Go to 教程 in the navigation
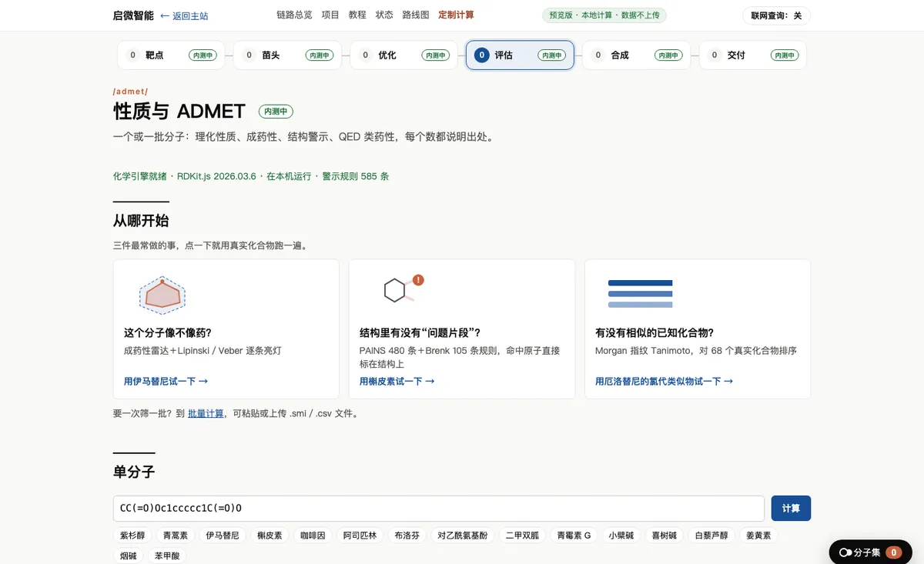The image size is (924, 564). point(357,15)
